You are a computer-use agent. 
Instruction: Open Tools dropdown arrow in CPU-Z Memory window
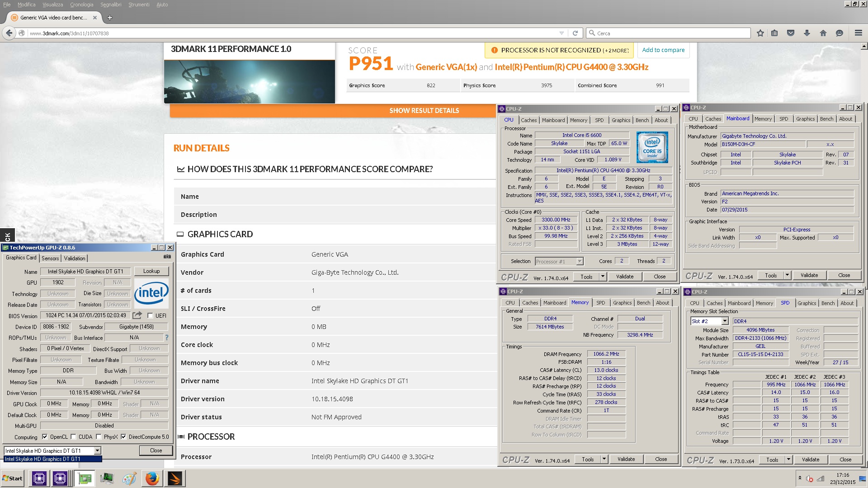(x=604, y=459)
